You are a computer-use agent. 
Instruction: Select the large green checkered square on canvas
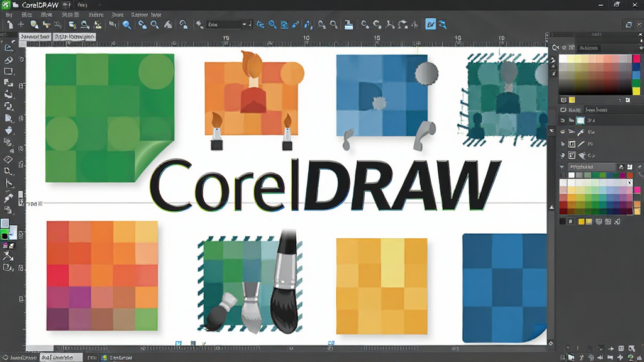[109, 118]
